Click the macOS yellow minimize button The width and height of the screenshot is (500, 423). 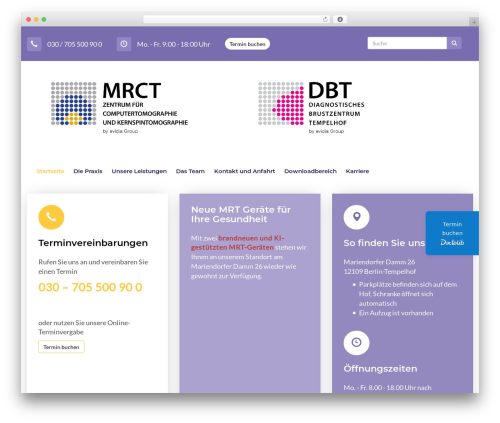click(36, 19)
